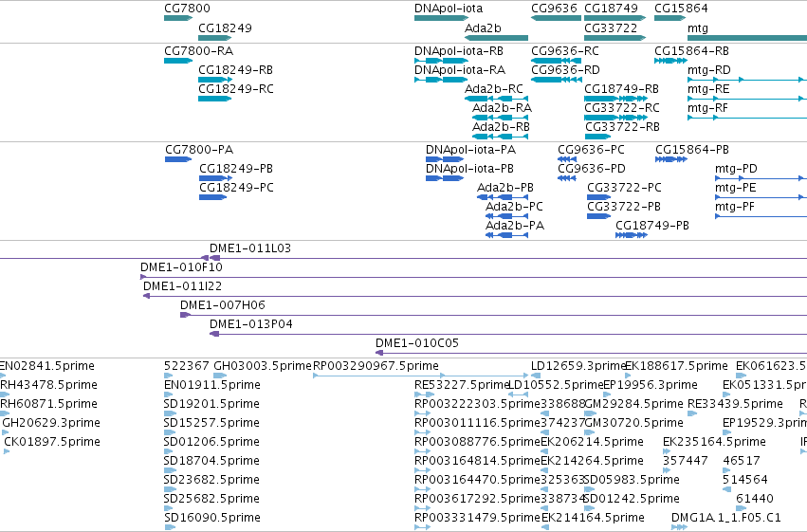Click the Ada2b-RC transcript label
The image size is (807, 532).
pyautogui.click(x=494, y=89)
